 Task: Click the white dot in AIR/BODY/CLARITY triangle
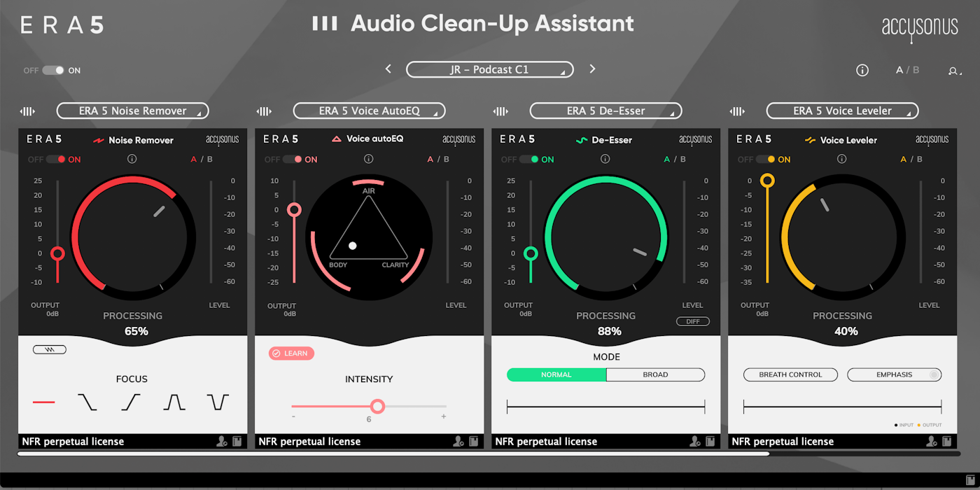click(x=353, y=246)
